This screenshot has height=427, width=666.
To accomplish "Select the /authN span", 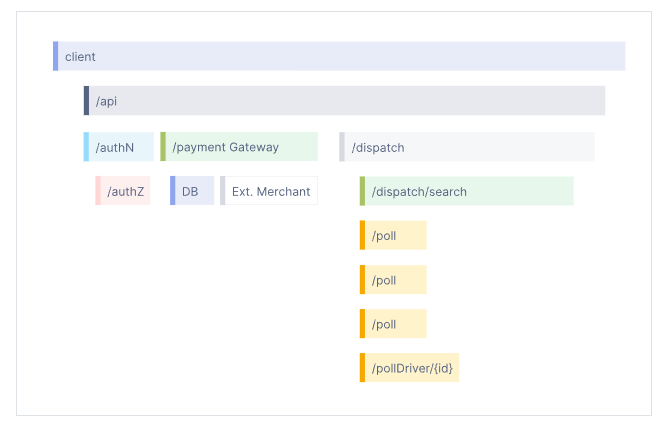I will coord(120,147).
